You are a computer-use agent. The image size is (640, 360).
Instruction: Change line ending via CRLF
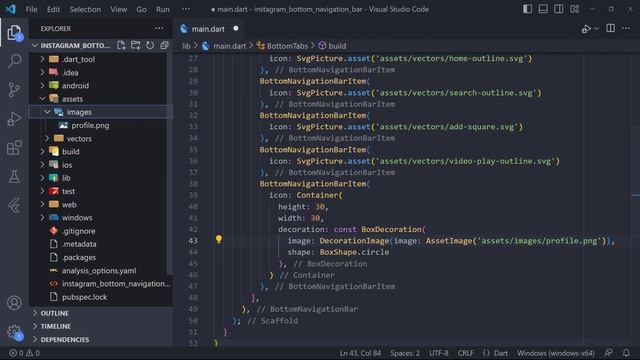point(466,353)
